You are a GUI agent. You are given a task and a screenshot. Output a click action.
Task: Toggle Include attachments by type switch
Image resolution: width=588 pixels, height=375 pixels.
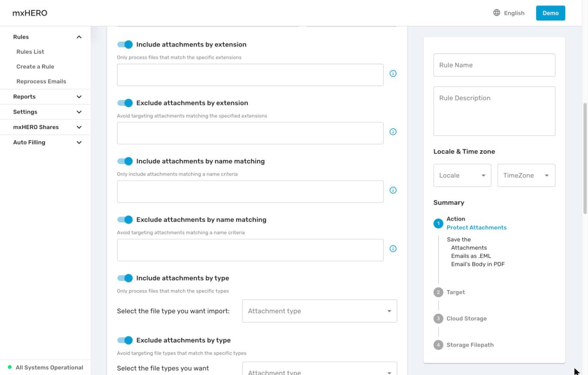click(125, 278)
